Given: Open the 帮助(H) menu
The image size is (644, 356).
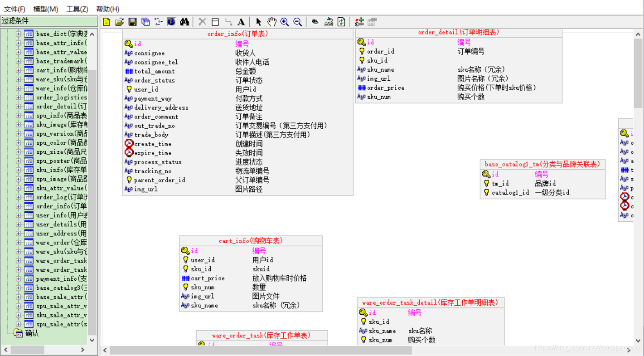Looking at the screenshot, I should (108, 9).
